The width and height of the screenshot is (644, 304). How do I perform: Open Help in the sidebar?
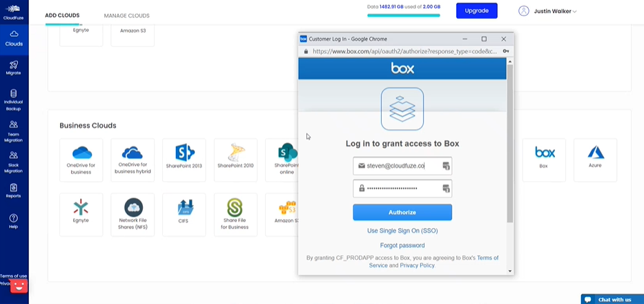point(14,221)
